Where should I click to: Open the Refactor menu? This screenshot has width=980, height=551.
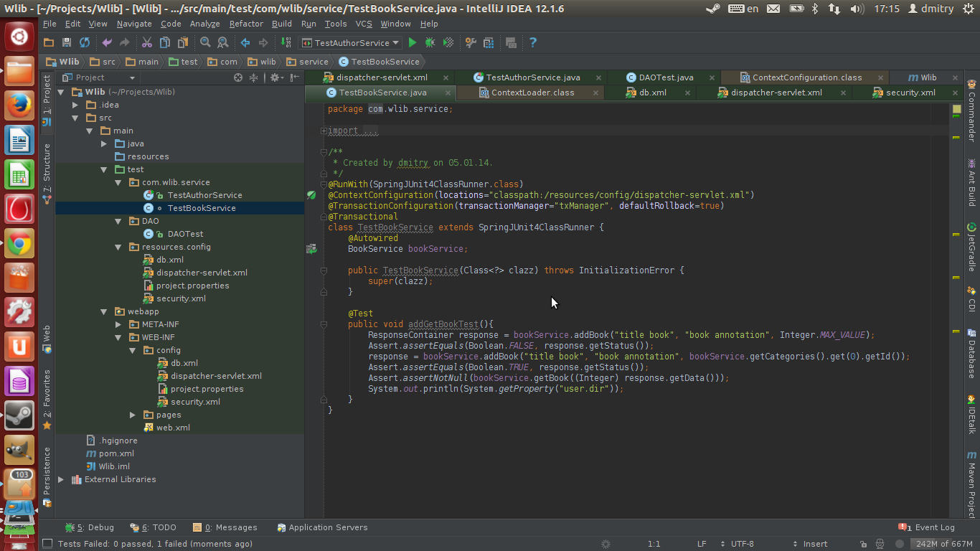[x=246, y=24]
